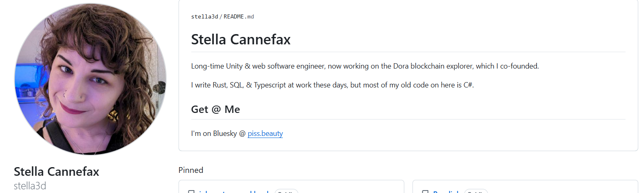Open the right pinned repository name link
644x193 pixels.
(x=447, y=192)
